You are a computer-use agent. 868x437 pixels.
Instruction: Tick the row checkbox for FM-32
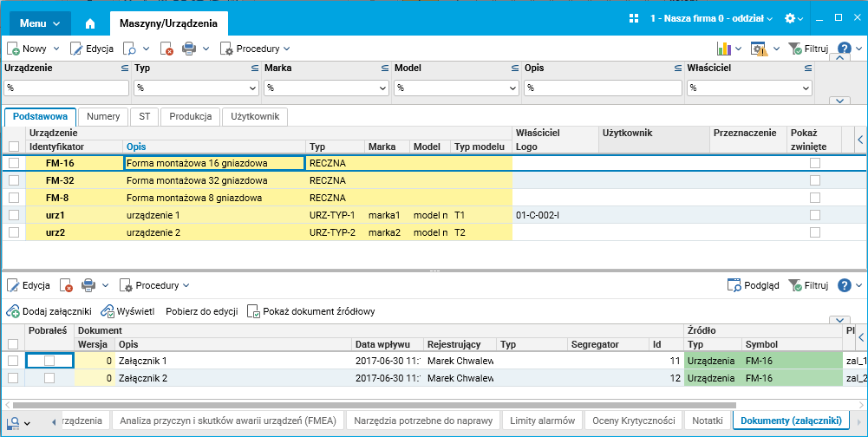(x=14, y=180)
